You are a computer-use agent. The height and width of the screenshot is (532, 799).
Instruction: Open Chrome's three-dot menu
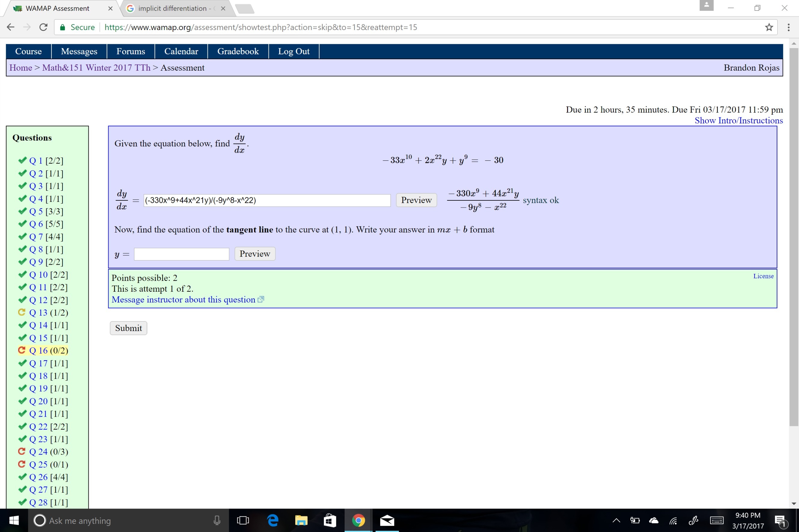pos(788,27)
